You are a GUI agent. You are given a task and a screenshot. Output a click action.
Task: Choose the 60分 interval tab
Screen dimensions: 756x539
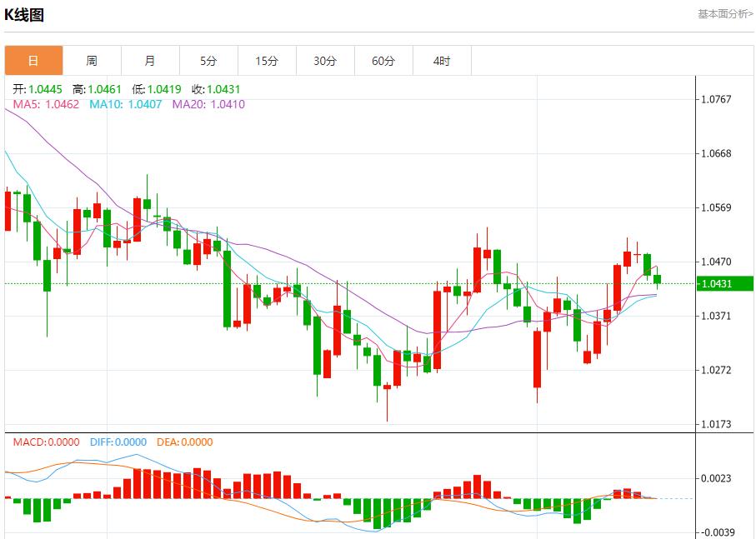[383, 61]
